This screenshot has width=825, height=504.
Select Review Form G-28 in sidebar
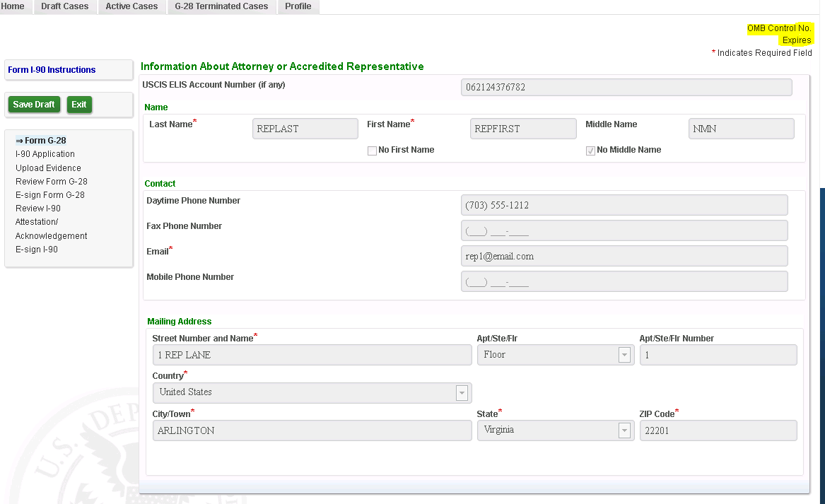tap(52, 182)
